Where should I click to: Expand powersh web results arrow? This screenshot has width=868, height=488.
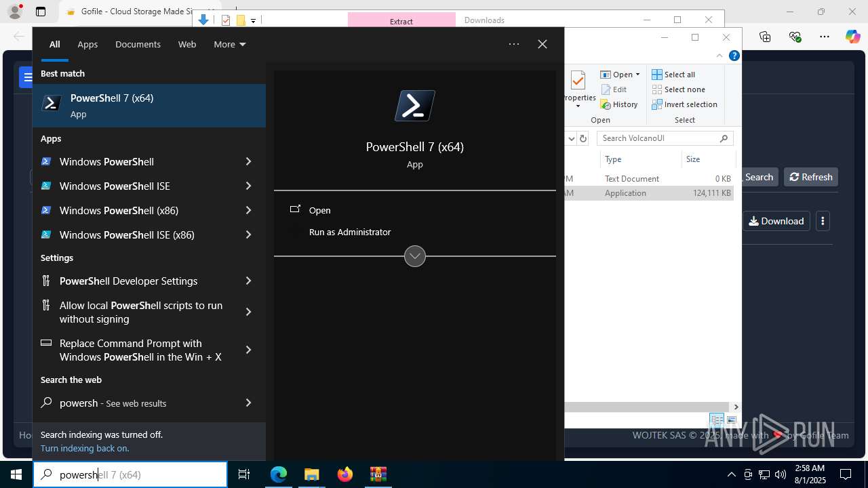click(248, 403)
